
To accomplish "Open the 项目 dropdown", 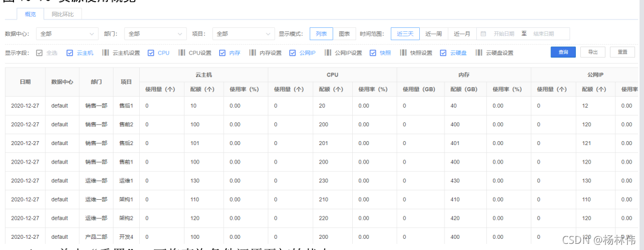I will (x=244, y=33).
